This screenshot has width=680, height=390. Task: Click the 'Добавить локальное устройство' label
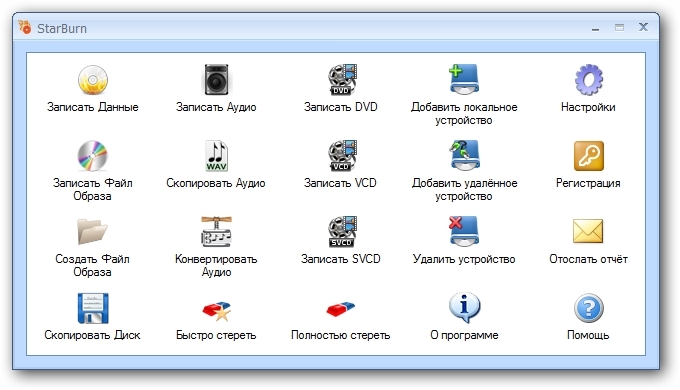[464, 114]
